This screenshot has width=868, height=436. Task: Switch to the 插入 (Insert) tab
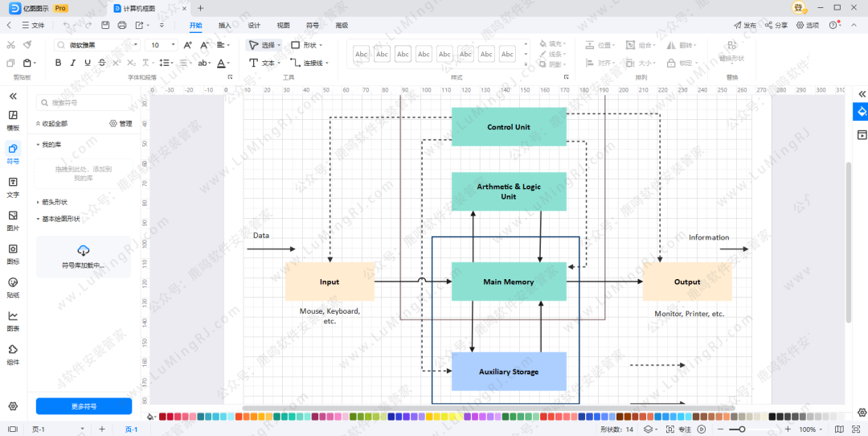pos(225,26)
